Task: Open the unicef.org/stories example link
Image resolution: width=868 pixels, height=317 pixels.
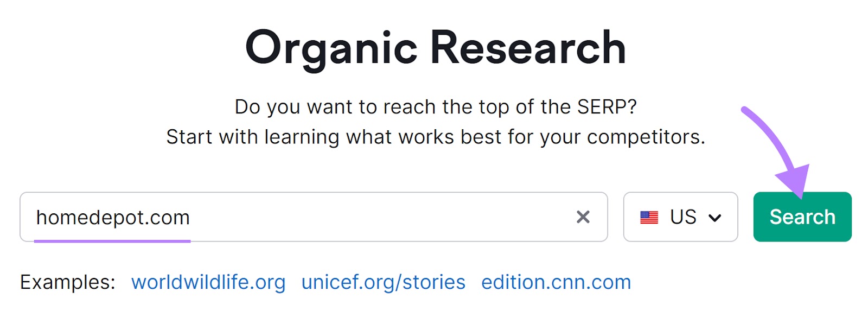Action: [383, 282]
